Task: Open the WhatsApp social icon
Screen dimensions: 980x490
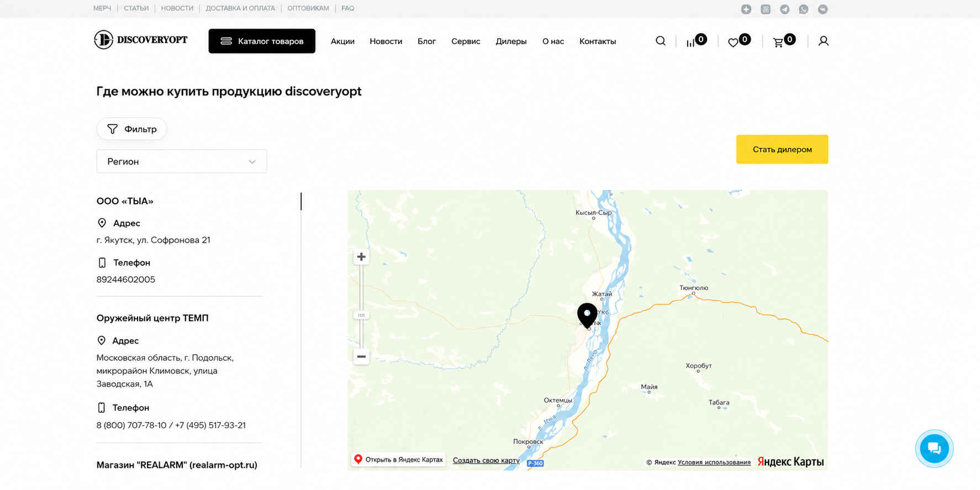Action: click(803, 9)
